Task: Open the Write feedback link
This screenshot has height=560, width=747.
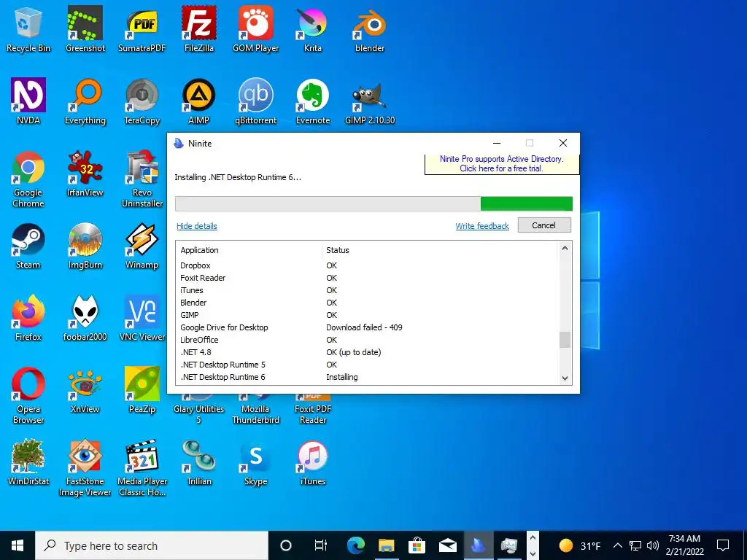Action: click(482, 226)
